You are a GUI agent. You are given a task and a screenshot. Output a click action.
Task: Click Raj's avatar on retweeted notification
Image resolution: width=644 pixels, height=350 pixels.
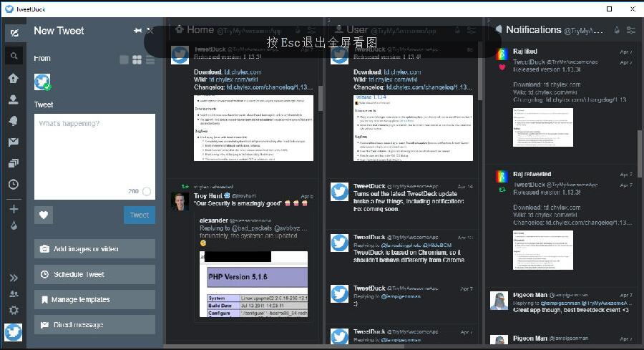[502, 176]
